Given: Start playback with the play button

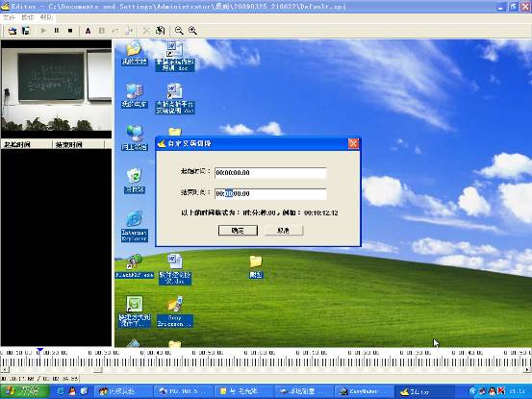Looking at the screenshot, I should coord(43,31).
